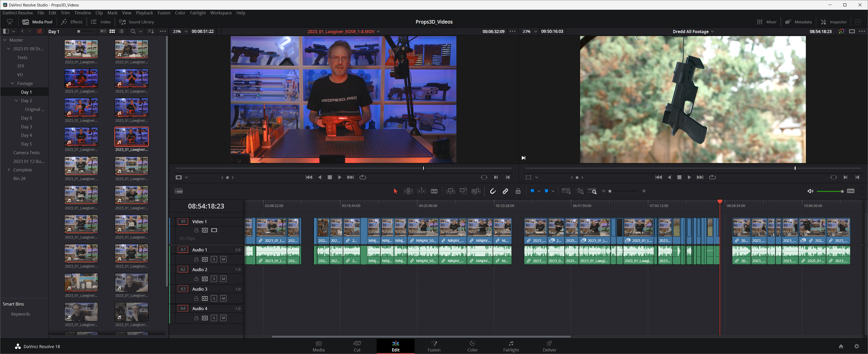
Task: Click the Replace Clip icon
Action: click(x=476, y=191)
